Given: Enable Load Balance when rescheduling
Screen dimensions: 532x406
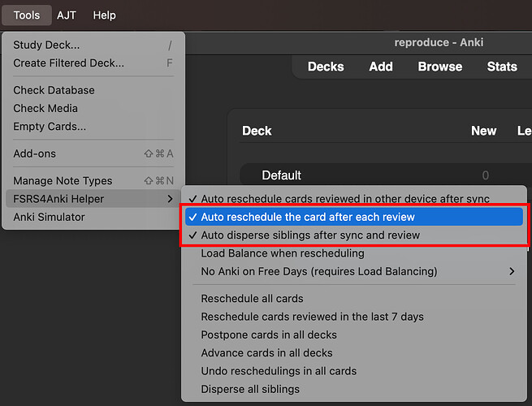Looking at the screenshot, I should (354, 253).
